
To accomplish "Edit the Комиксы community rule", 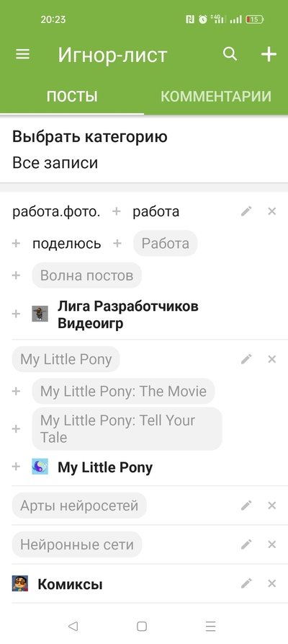I will click(x=246, y=583).
